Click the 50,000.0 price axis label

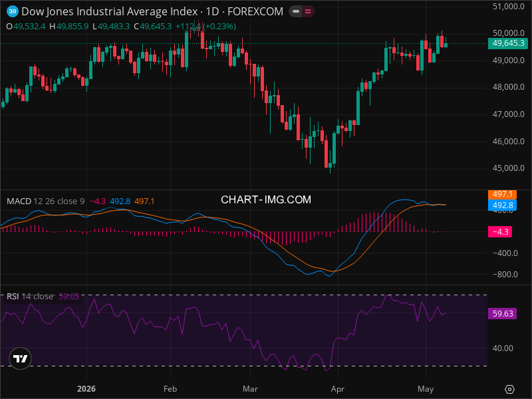508,33
